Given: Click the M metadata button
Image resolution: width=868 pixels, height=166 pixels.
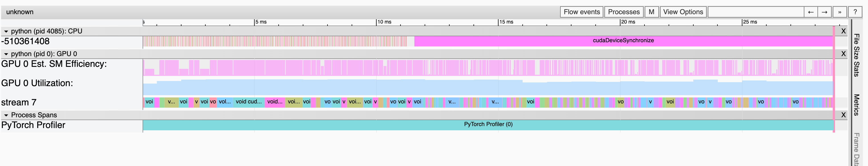Looking at the screenshot, I should (x=651, y=12).
